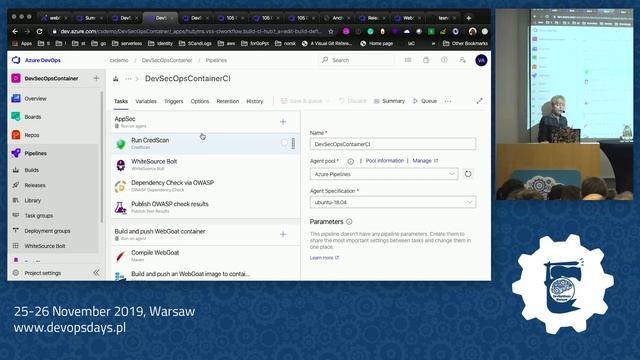Select Dependency Check via OWASP task
Screen dimensions: 640x360
tap(206, 186)
